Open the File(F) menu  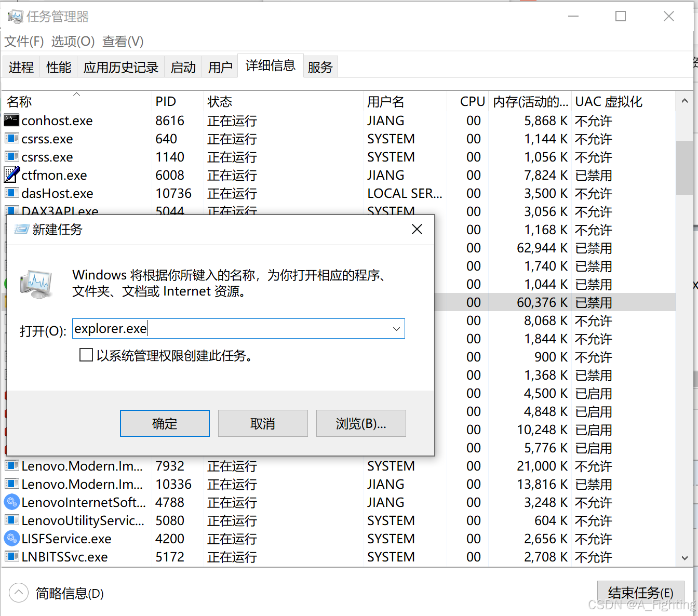[24, 42]
